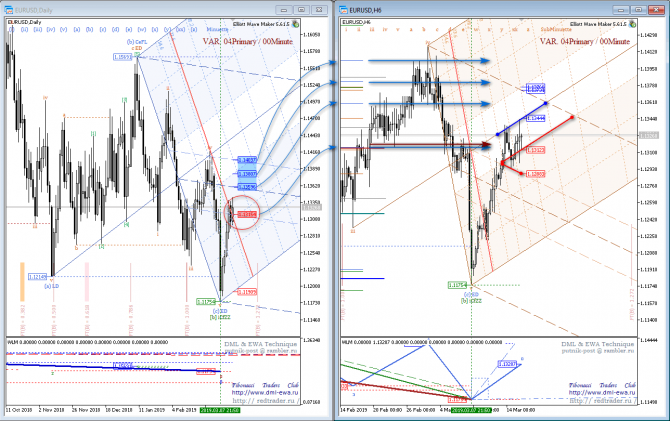This screenshot has width=670, height=421.
Task: Select the v wave label in H6 chart
Action: click(398, 29)
